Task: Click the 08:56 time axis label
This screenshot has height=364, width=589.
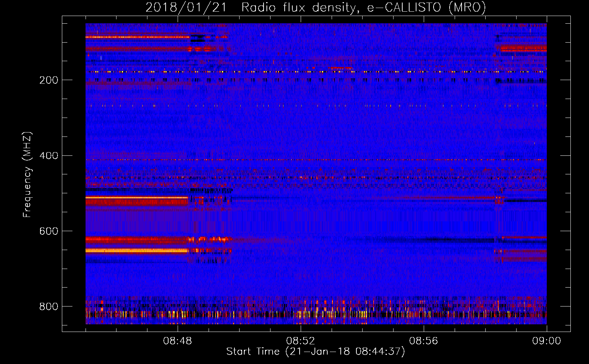Action: pos(424,341)
